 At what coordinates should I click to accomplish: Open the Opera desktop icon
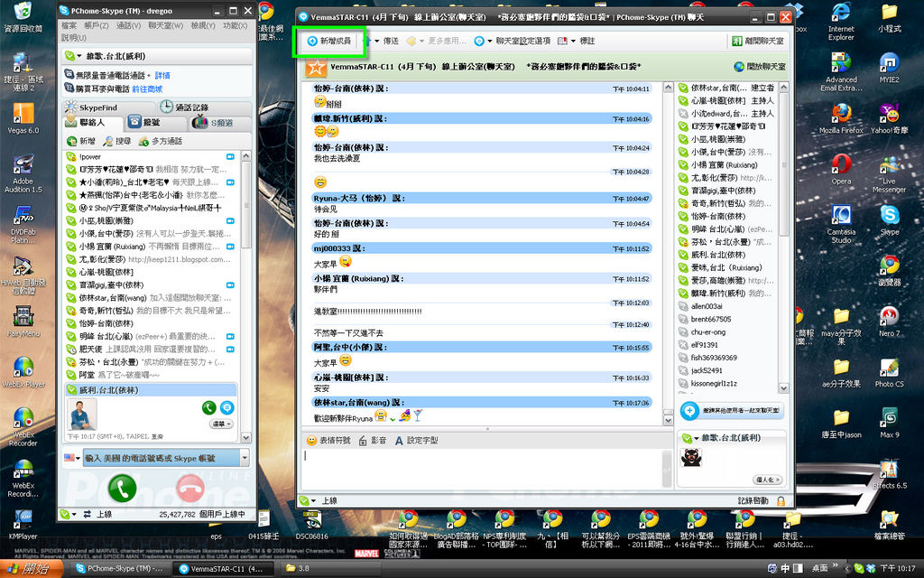(841, 170)
